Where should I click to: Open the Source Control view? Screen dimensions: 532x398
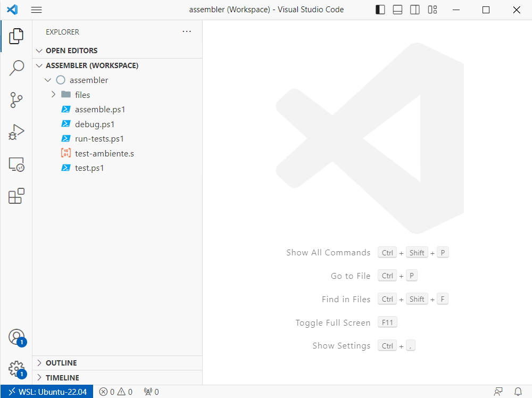click(x=16, y=99)
